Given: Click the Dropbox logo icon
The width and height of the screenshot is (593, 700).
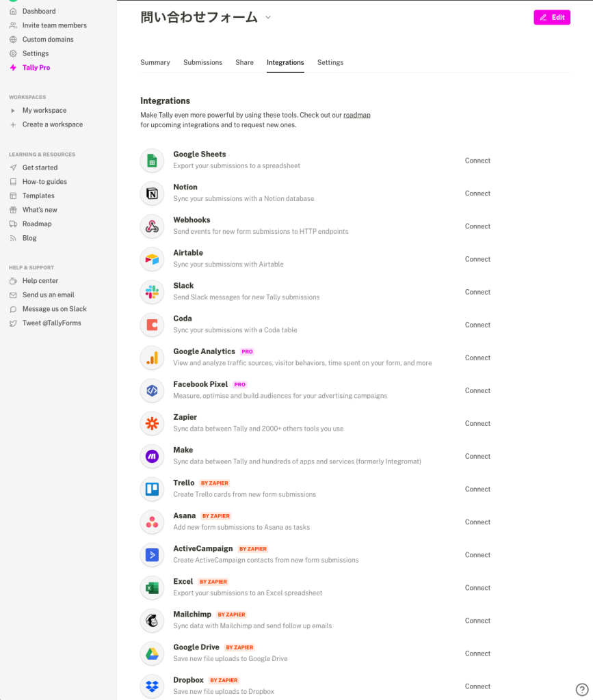Looking at the screenshot, I should point(153,686).
